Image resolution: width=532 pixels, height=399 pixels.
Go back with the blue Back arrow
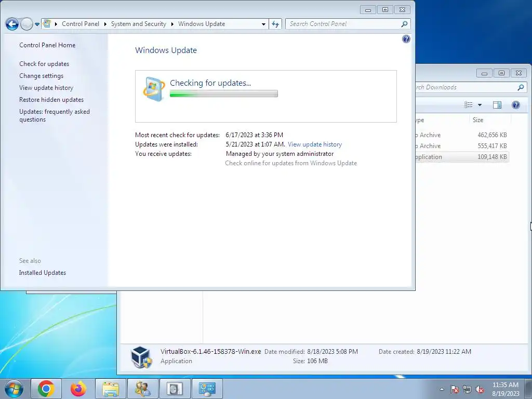tap(12, 24)
